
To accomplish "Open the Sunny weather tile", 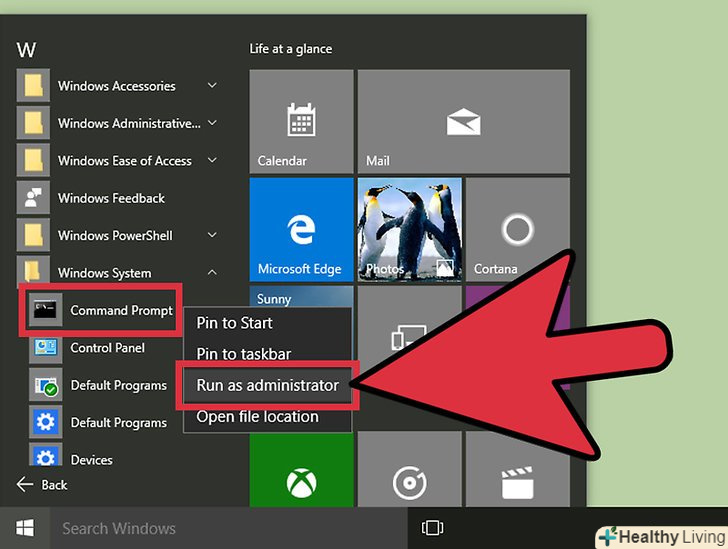I will (301, 296).
